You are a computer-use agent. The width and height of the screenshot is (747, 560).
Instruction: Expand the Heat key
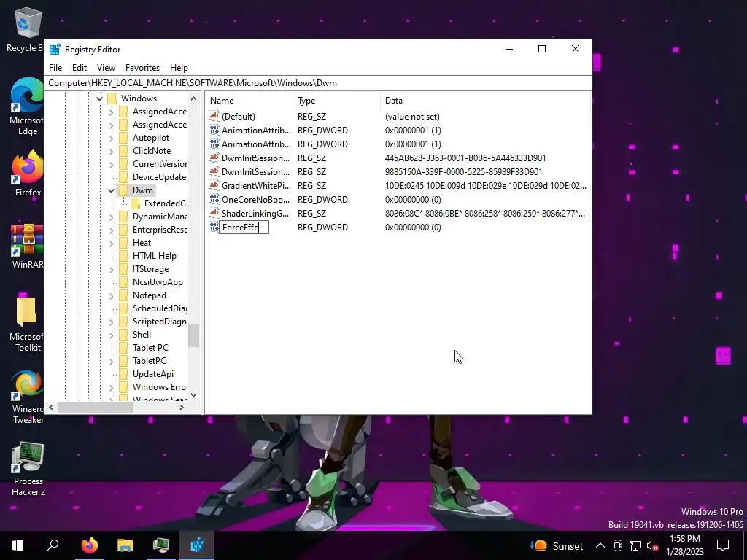pyautogui.click(x=111, y=243)
